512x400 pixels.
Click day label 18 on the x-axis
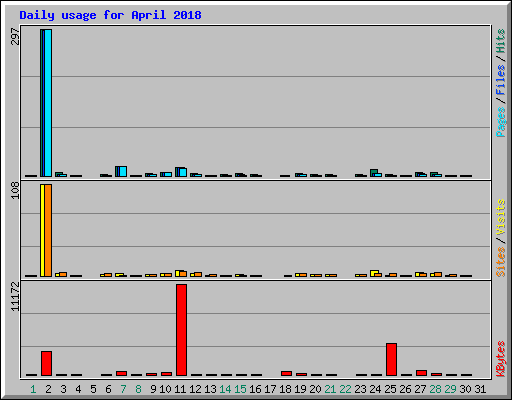pyautogui.click(x=285, y=389)
